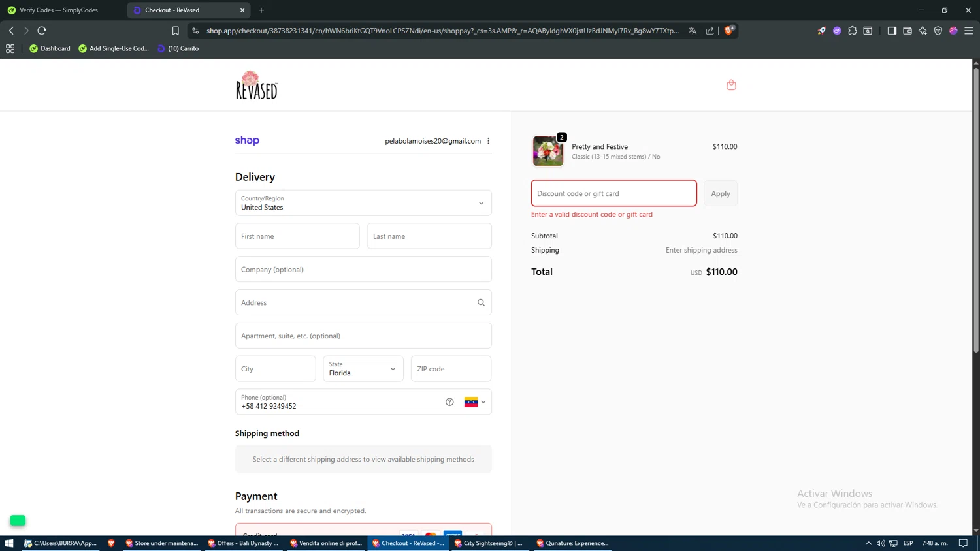This screenshot has height=551, width=980.
Task: Click the share page icon
Action: click(710, 31)
